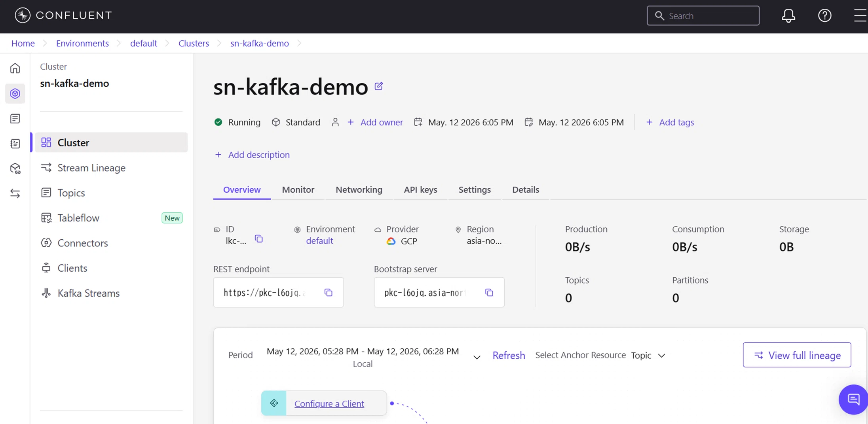Click the default breadcrumb link
The width and height of the screenshot is (868, 424).
point(144,43)
